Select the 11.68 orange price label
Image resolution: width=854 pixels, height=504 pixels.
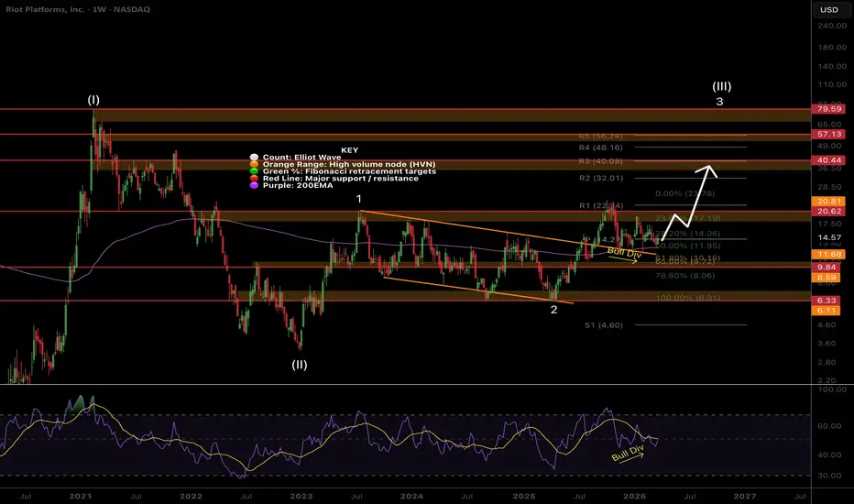(829, 255)
